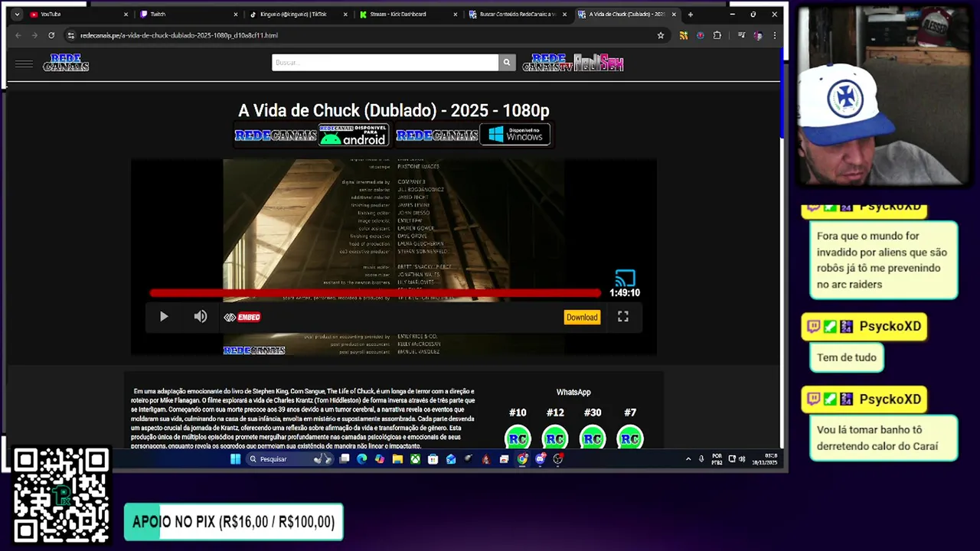The width and height of the screenshot is (980, 551).
Task: Open the browser extensions puzzle icon
Action: (717, 35)
